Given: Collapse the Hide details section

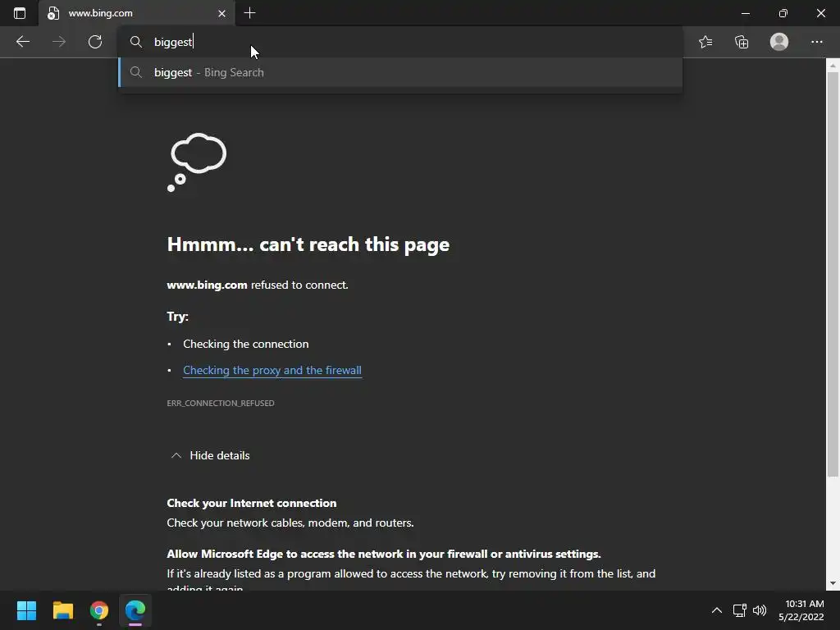Looking at the screenshot, I should point(210,455).
